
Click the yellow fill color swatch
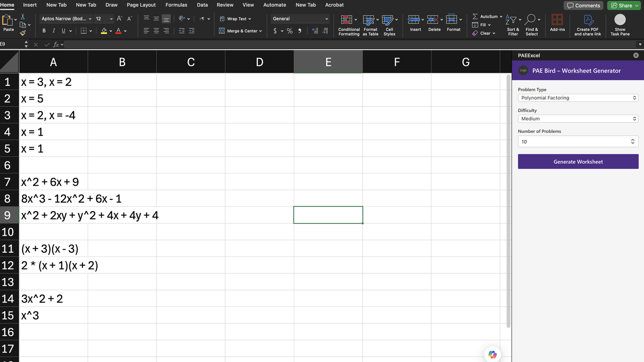pyautogui.click(x=104, y=31)
